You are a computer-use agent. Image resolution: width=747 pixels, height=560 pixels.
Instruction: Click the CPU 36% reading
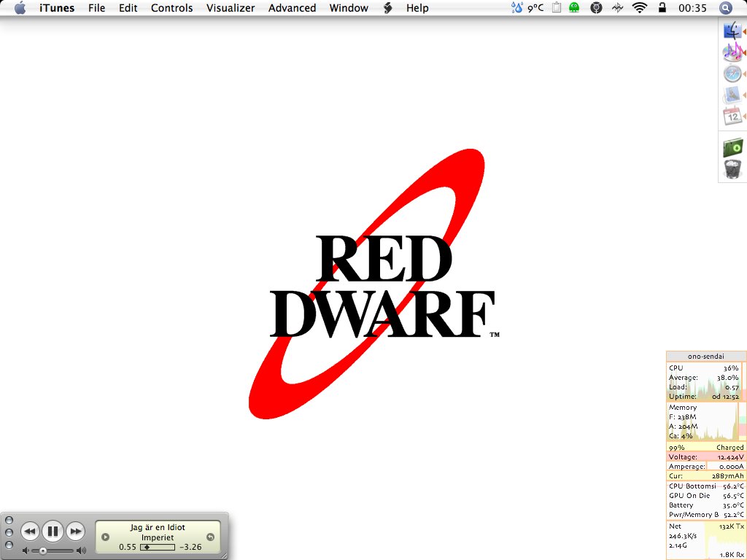point(704,368)
